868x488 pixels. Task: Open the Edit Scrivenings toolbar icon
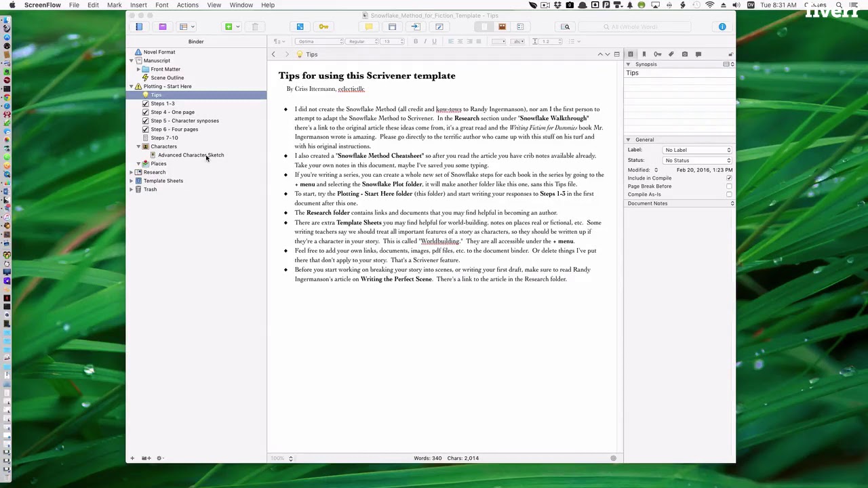[439, 26]
